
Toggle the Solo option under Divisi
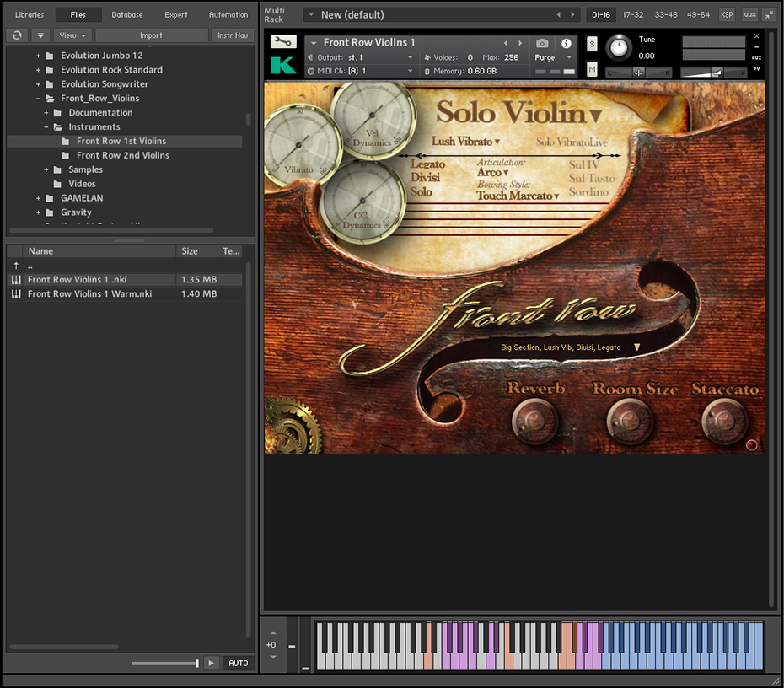[x=421, y=191]
